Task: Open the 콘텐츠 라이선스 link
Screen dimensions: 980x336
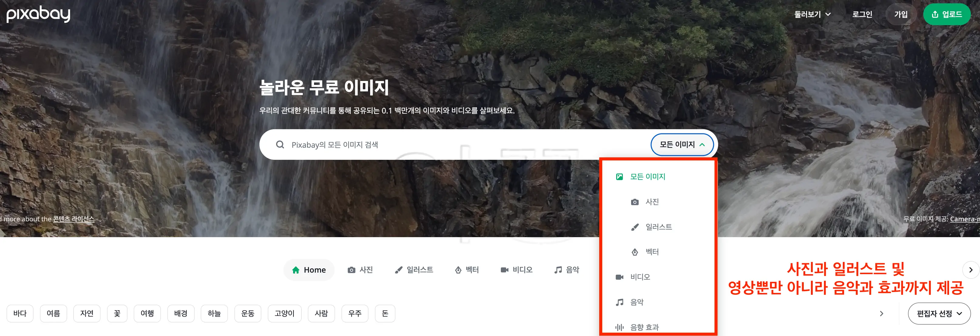Action: (x=74, y=219)
